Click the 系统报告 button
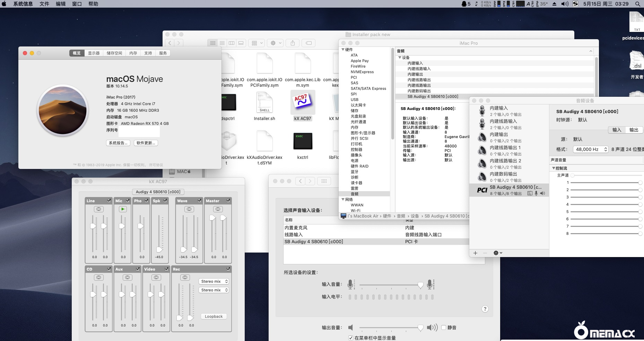Viewport: 644px width, 341px height. coord(118,143)
